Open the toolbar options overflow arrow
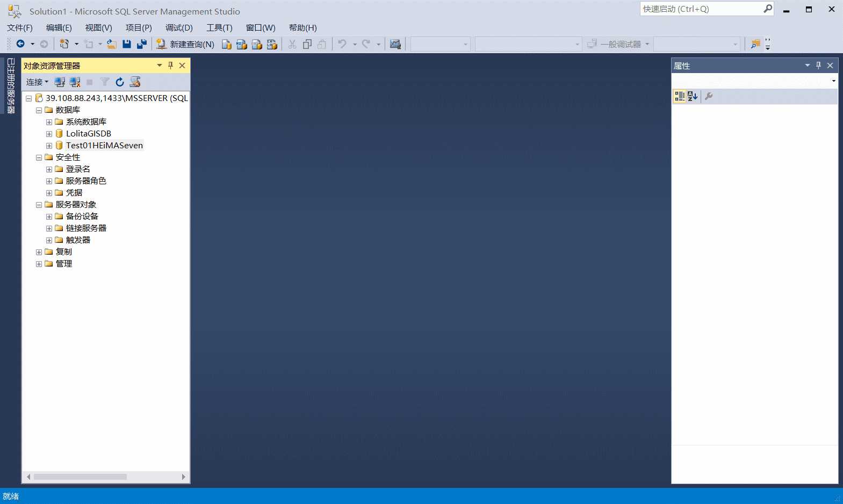 click(x=768, y=44)
